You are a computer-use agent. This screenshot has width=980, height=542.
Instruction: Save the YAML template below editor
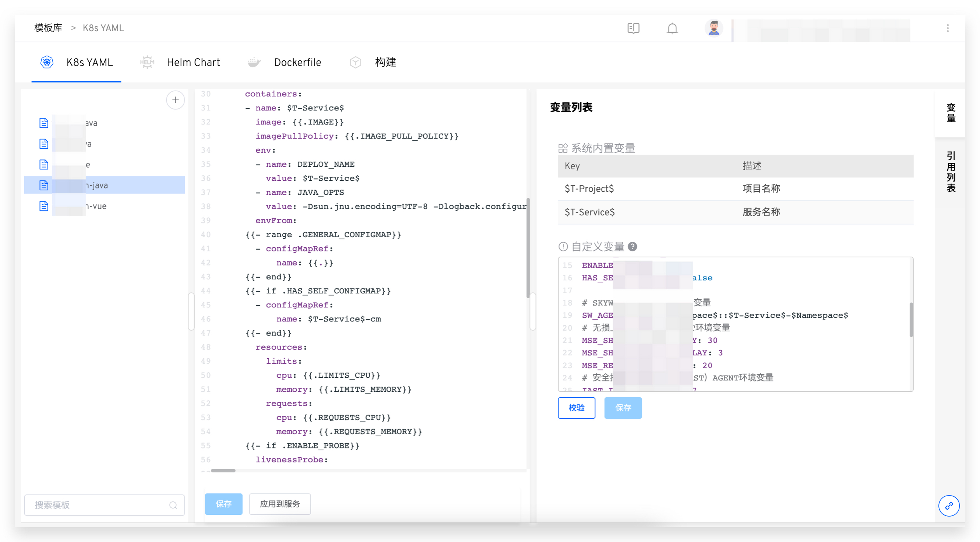(223, 504)
